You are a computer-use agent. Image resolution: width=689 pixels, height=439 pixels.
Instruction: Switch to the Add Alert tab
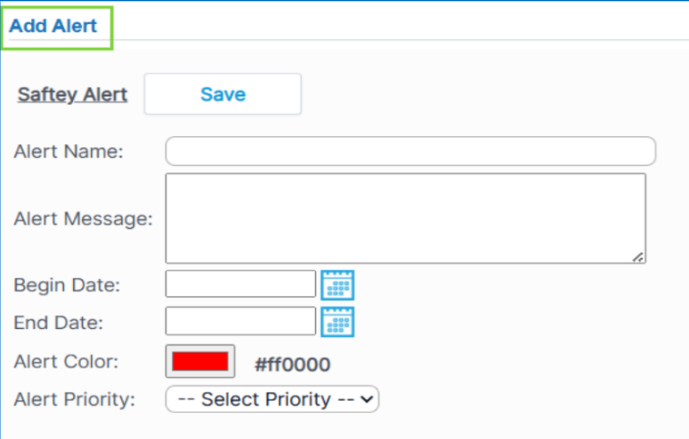[x=54, y=26]
